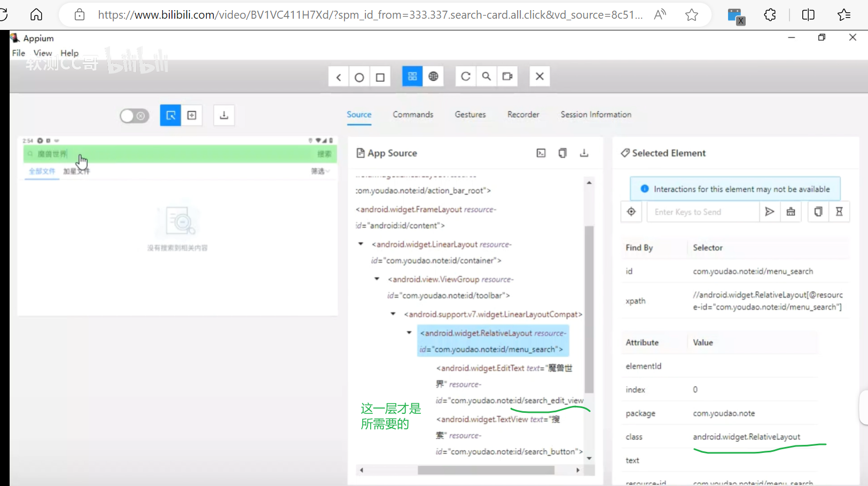Open the Search for element magnifier

[486, 76]
